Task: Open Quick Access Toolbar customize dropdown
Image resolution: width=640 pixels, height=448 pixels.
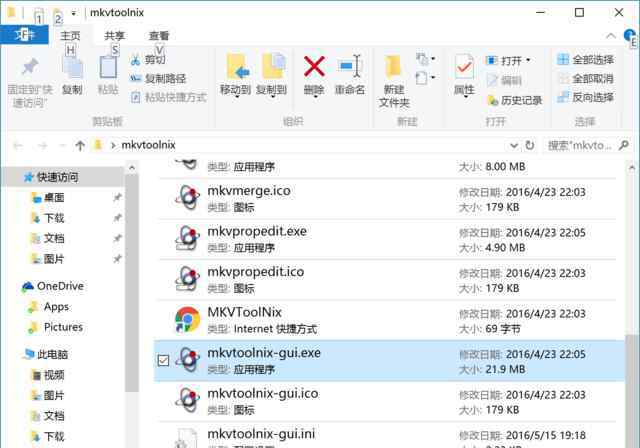Action: point(73,13)
